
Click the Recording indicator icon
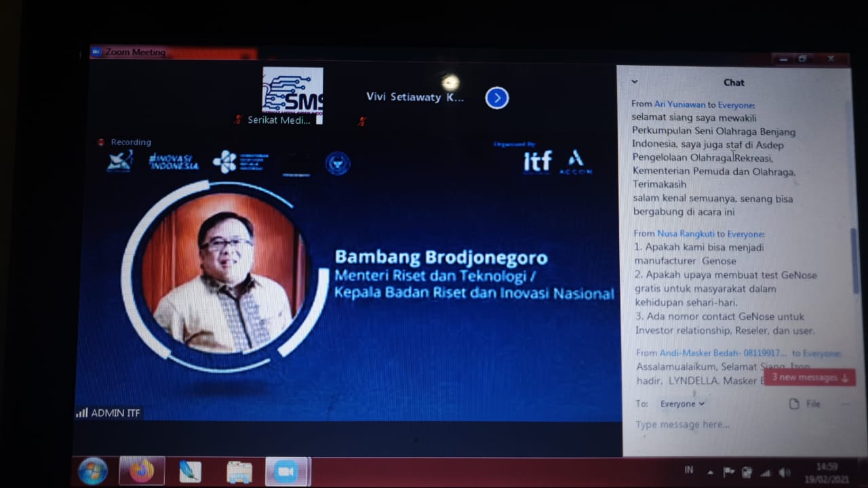102,142
